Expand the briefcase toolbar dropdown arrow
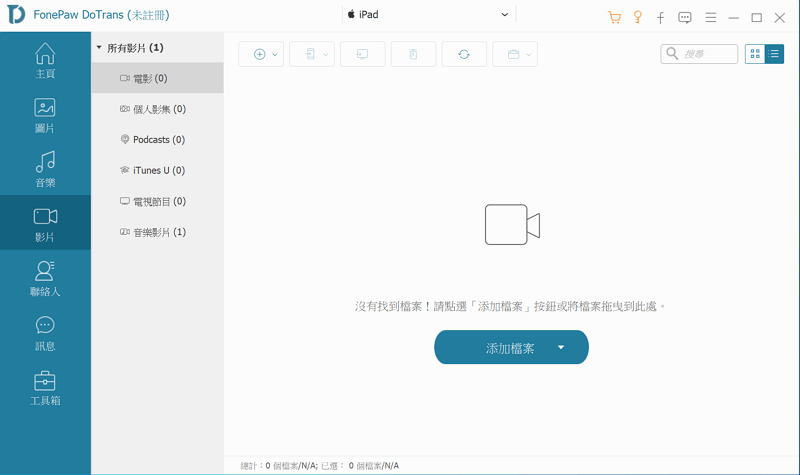Image resolution: width=800 pixels, height=475 pixels. tap(529, 55)
